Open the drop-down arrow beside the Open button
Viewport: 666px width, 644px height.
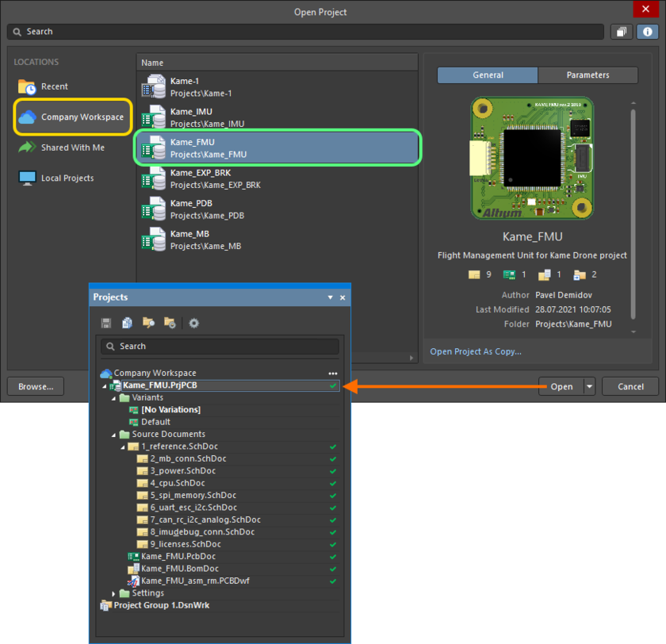tap(590, 386)
